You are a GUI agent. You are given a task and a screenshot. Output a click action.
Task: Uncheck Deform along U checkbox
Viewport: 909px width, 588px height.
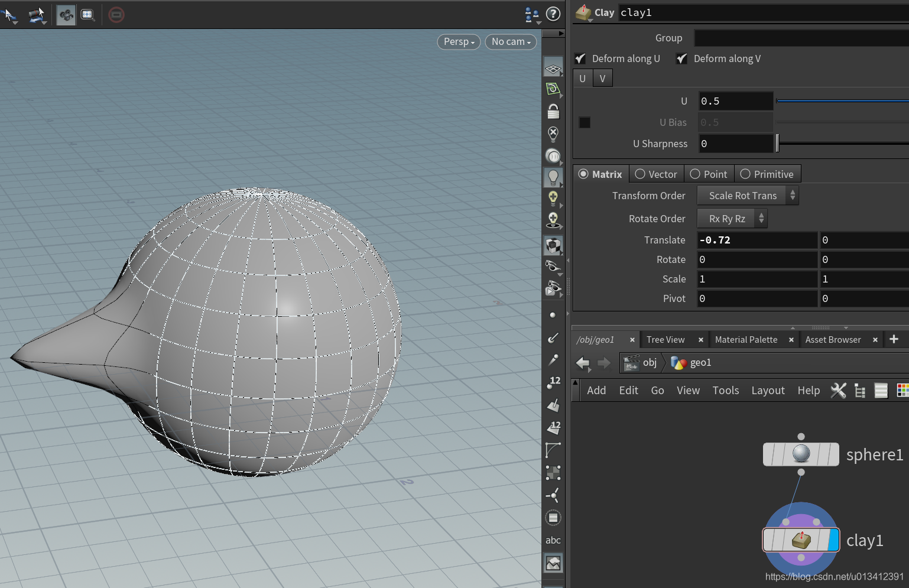[x=580, y=59]
